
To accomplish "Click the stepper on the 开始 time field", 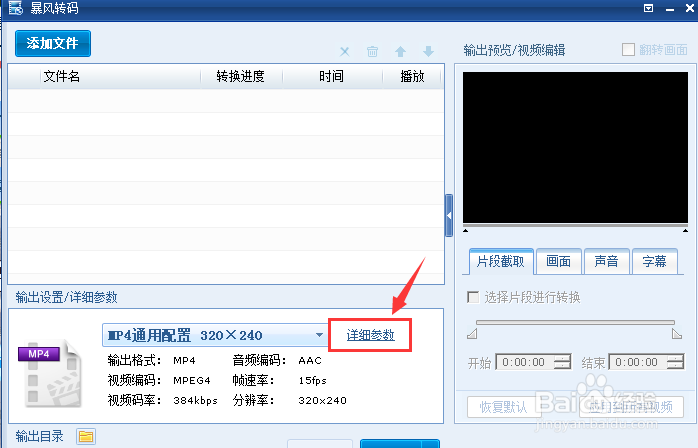I will coord(563,362).
